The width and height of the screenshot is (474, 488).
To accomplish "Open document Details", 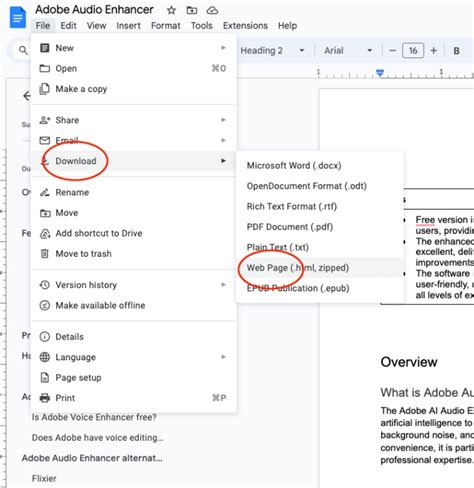I will (134, 337).
